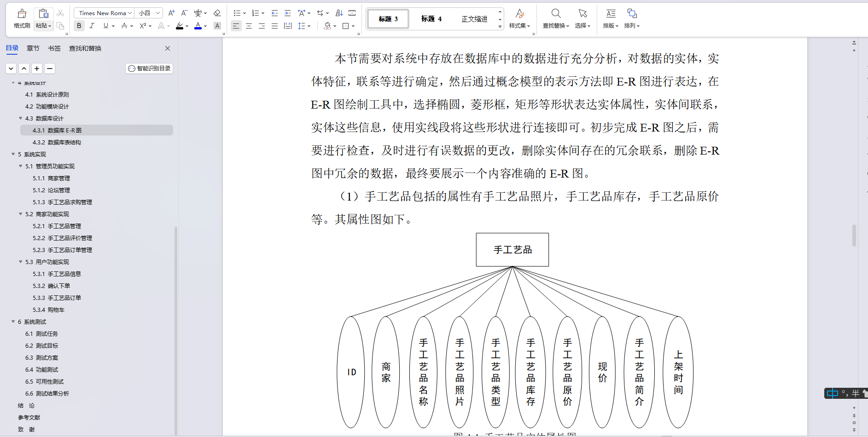Click the 智能识别目录 button
Viewport: 868px width, 437px height.
coord(149,68)
